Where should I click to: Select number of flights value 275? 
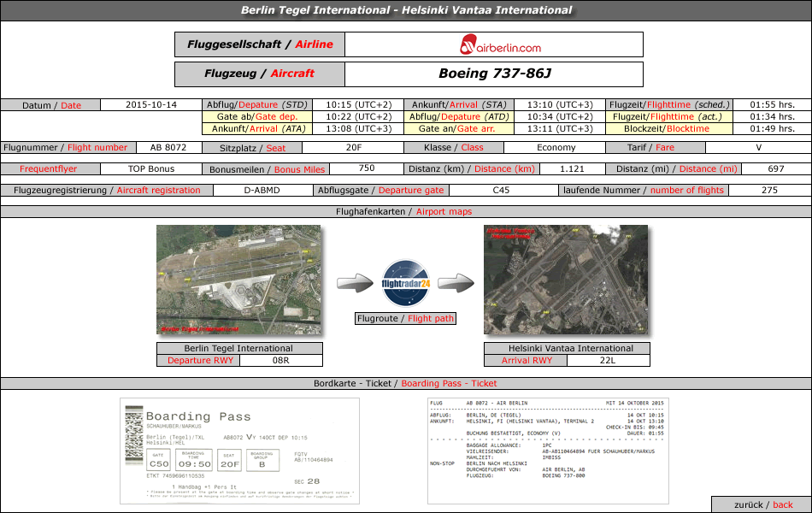tap(770, 190)
